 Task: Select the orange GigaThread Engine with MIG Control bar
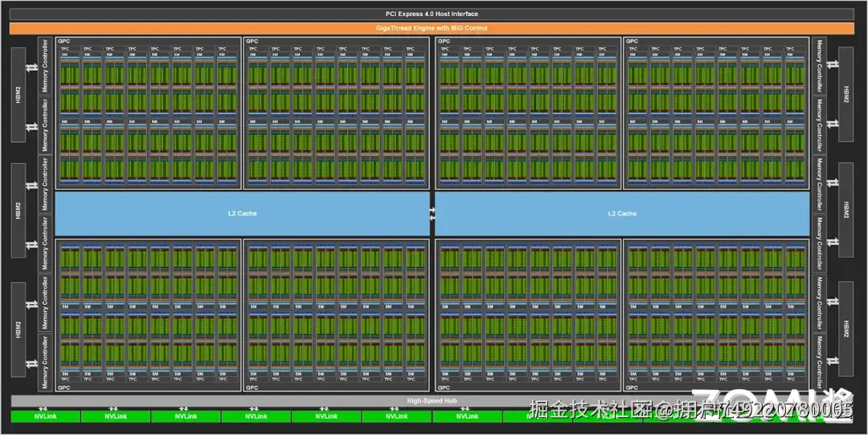pyautogui.click(x=432, y=27)
